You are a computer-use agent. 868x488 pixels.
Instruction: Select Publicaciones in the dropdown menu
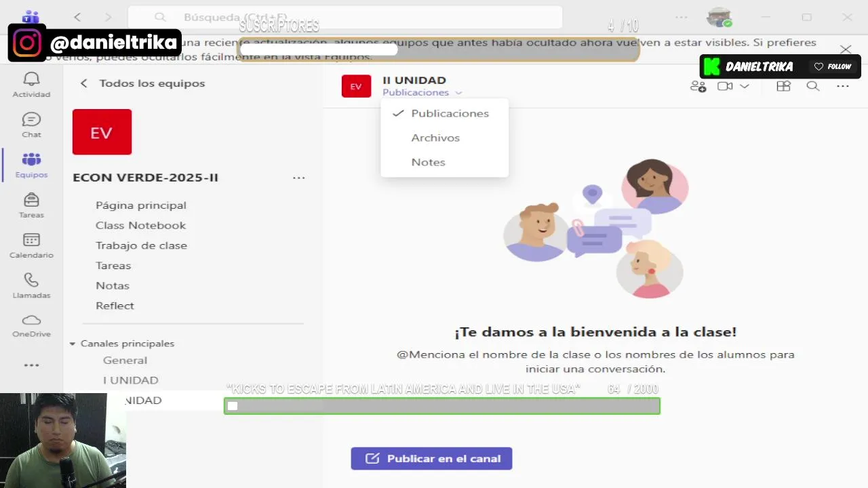(x=444, y=113)
